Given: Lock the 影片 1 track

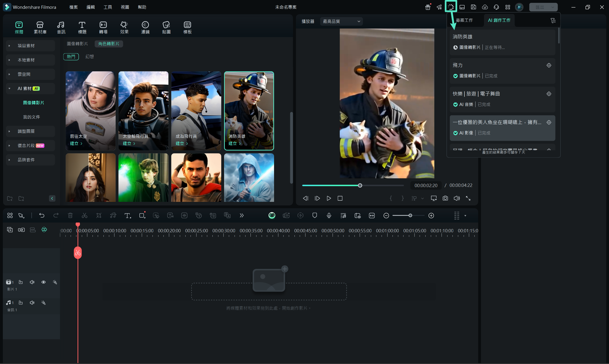Looking at the screenshot, I should [21, 282].
